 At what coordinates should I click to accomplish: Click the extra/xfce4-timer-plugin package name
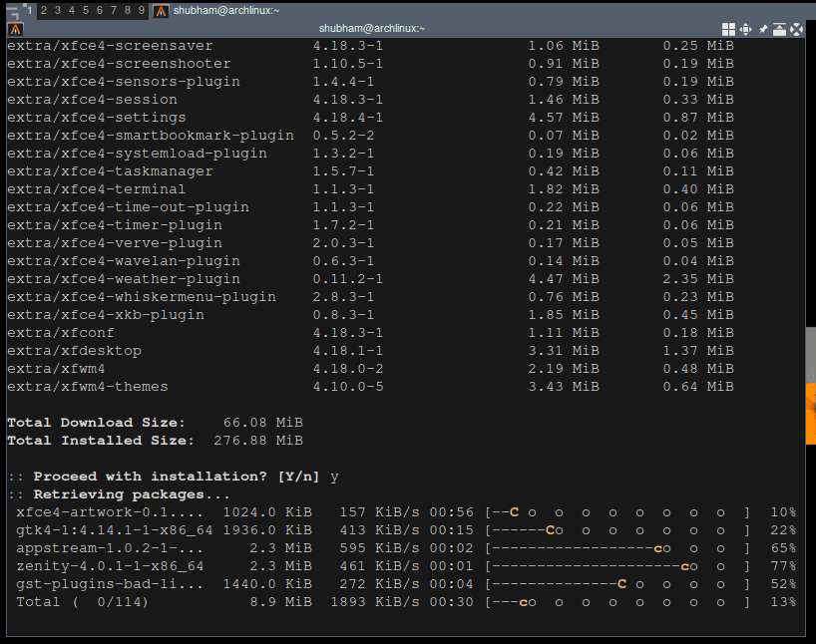coord(115,225)
